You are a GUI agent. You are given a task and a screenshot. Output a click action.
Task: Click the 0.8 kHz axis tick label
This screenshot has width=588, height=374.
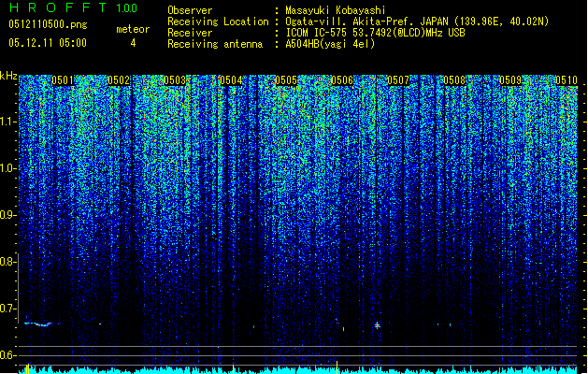click(8, 262)
